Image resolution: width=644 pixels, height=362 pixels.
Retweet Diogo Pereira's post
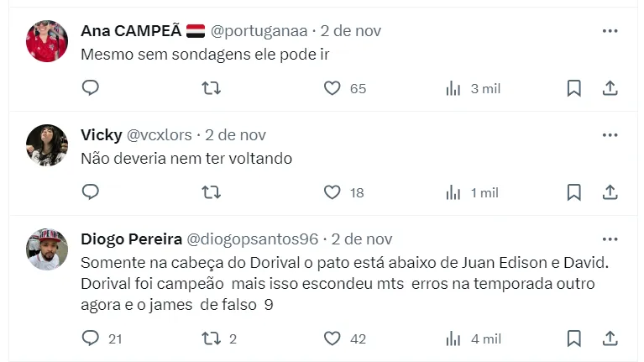point(212,338)
